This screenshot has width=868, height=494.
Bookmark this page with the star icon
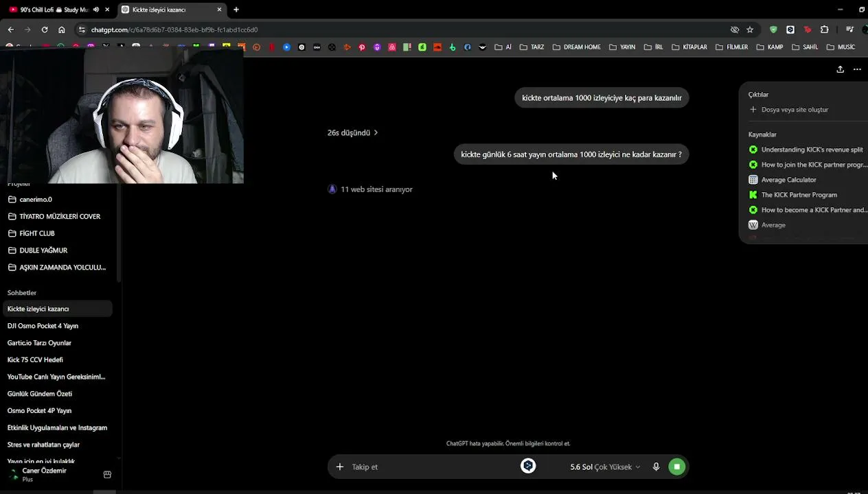(x=750, y=30)
